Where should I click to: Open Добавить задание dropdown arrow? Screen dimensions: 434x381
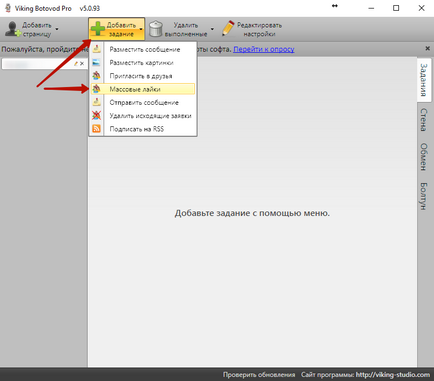click(141, 29)
